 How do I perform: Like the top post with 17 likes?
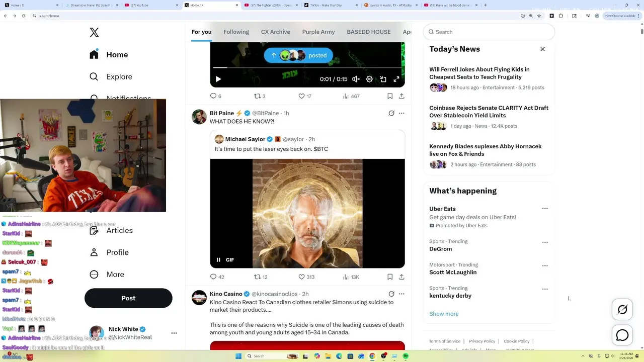[305, 96]
